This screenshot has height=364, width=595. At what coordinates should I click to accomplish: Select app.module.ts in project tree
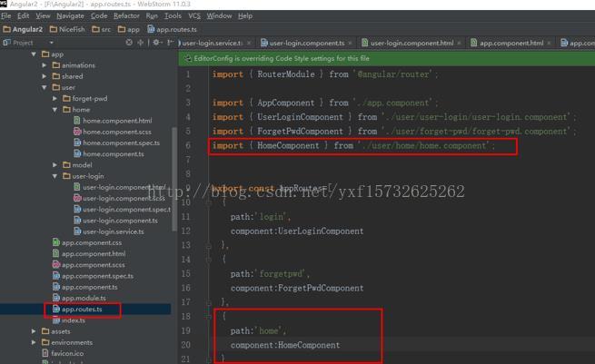pos(84,298)
